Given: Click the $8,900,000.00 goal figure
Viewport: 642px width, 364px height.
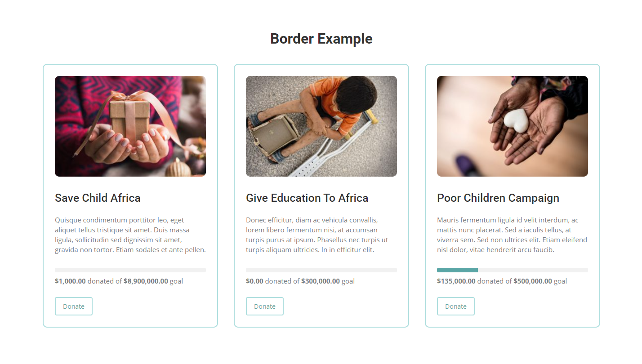Looking at the screenshot, I should pos(146,281).
